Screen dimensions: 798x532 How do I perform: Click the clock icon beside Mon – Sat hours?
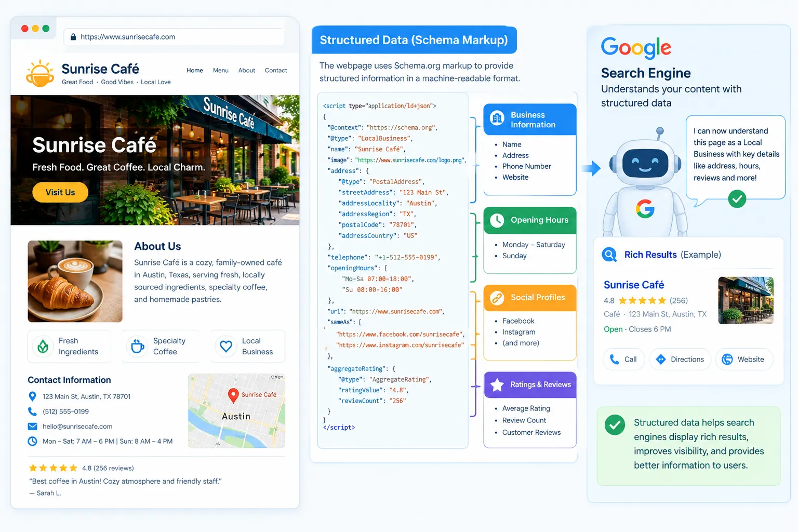pyautogui.click(x=32, y=441)
